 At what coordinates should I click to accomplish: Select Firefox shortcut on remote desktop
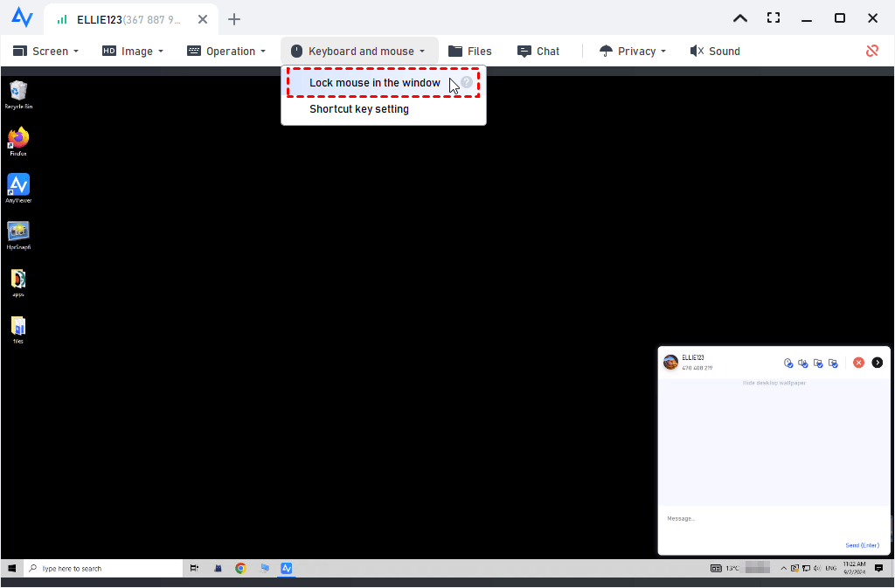coord(18,142)
